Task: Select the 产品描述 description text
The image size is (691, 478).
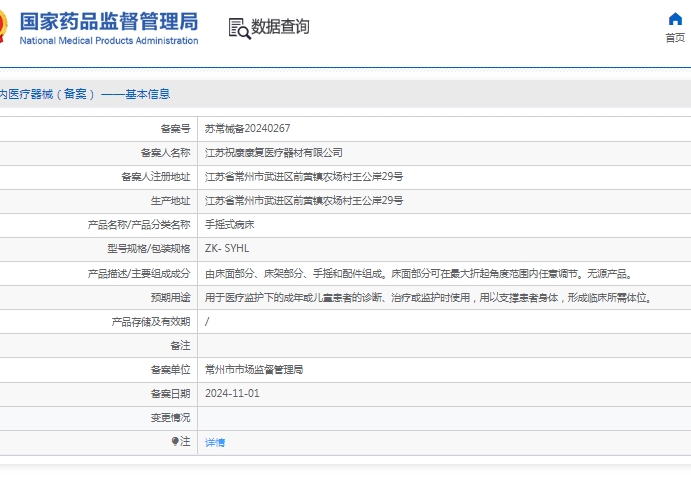Action: pos(419,274)
